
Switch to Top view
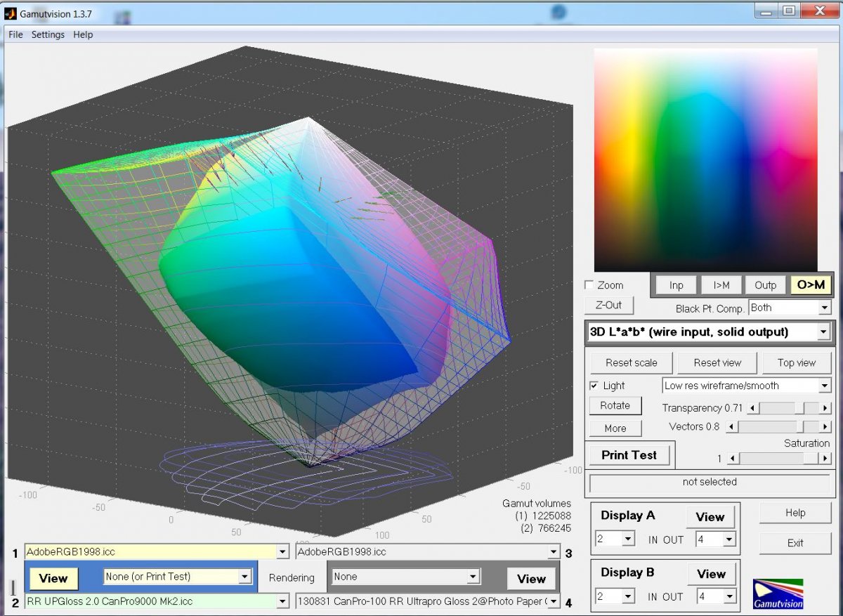pos(796,362)
